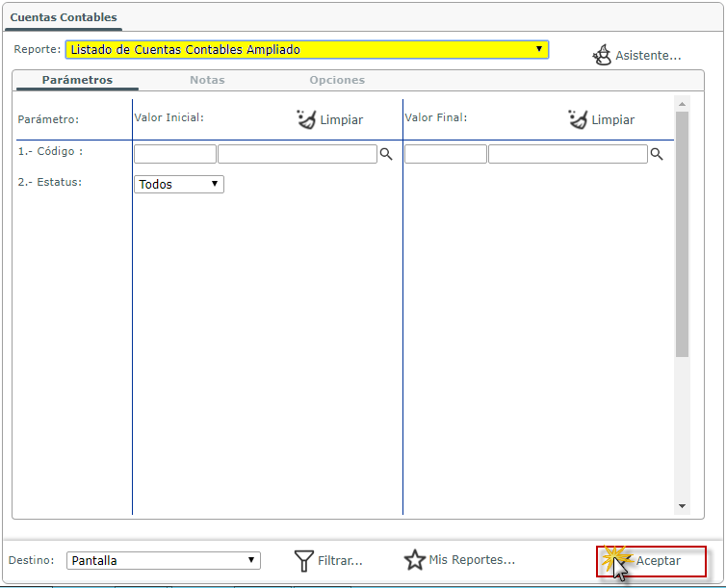Switch to the Parámetros tab
The image size is (726, 588).
[x=77, y=80]
